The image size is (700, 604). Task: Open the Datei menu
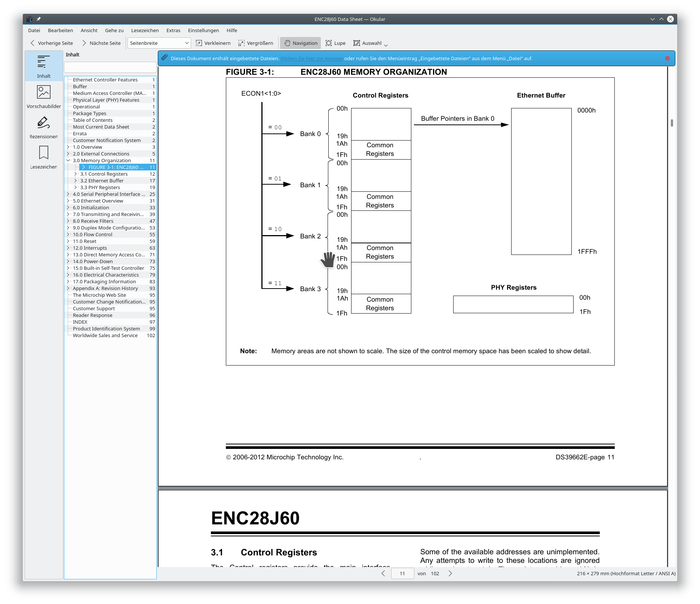tap(34, 30)
